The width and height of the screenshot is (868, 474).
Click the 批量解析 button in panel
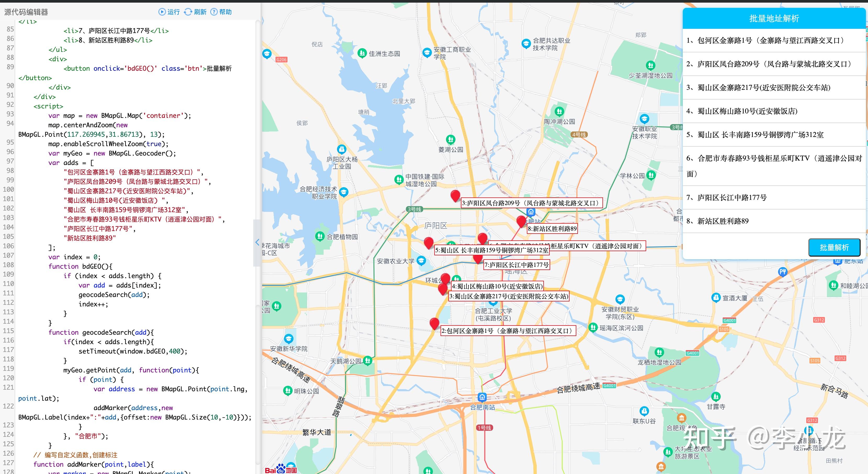tap(834, 247)
